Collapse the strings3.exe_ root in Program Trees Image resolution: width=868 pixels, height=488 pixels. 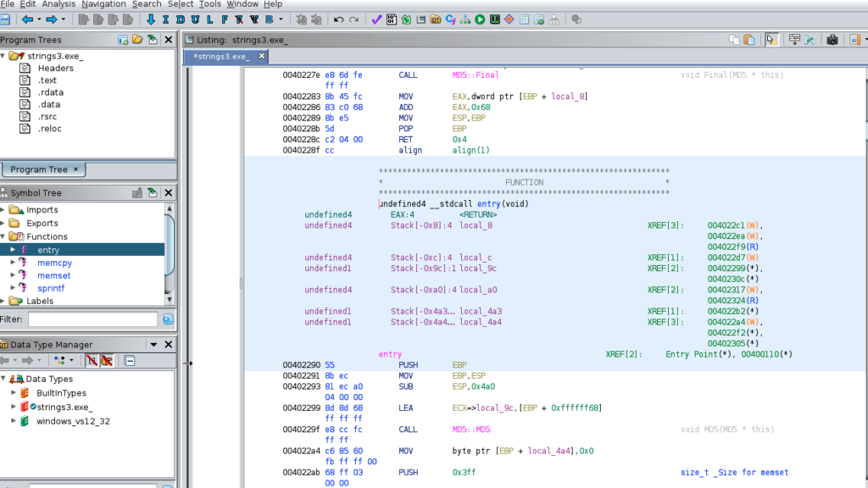pos(3,56)
